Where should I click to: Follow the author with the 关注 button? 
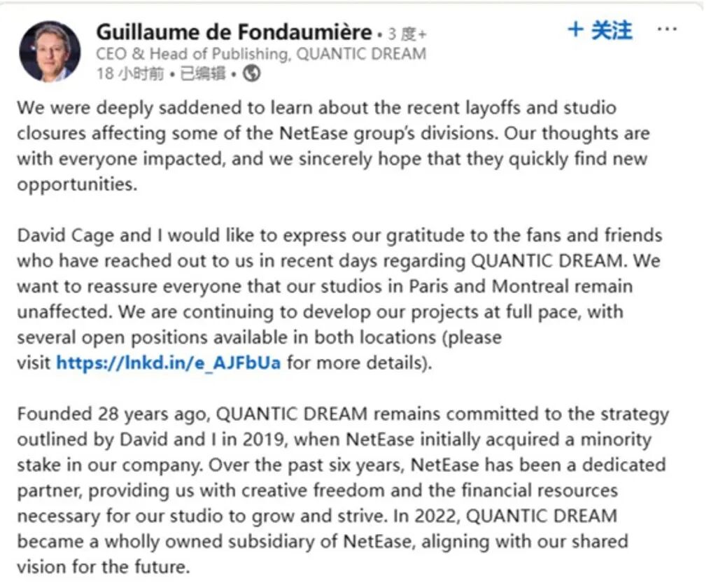coord(601,30)
